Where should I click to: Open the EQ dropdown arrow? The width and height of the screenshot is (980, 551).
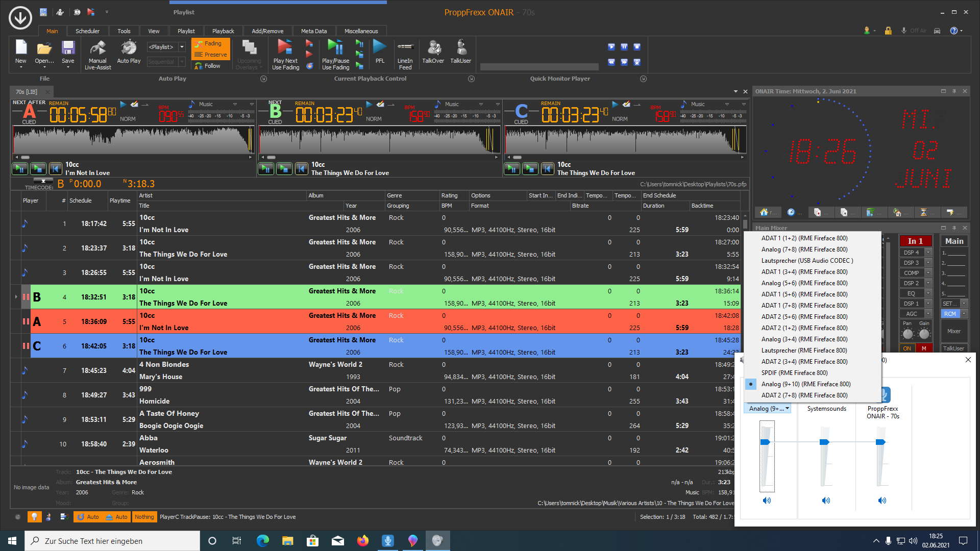[928, 293]
